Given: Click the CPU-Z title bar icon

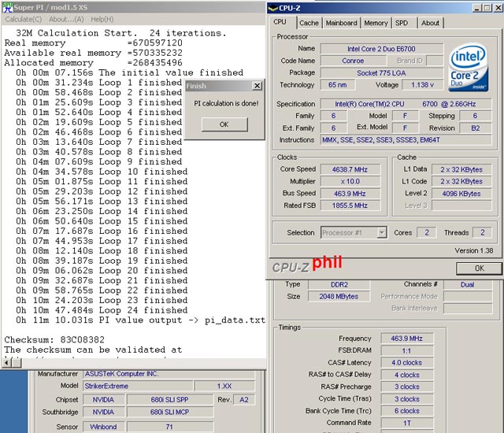Looking at the screenshot, I should 273,8.
